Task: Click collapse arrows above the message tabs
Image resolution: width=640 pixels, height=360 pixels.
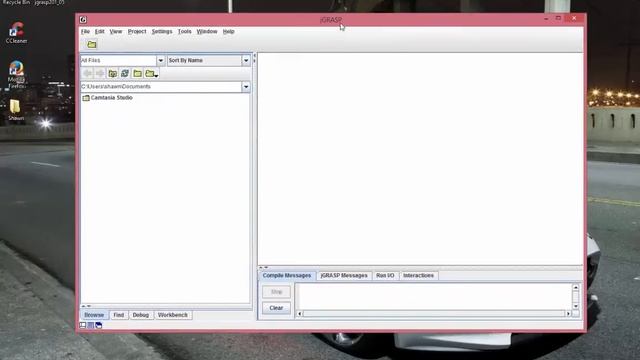Action: point(264,267)
